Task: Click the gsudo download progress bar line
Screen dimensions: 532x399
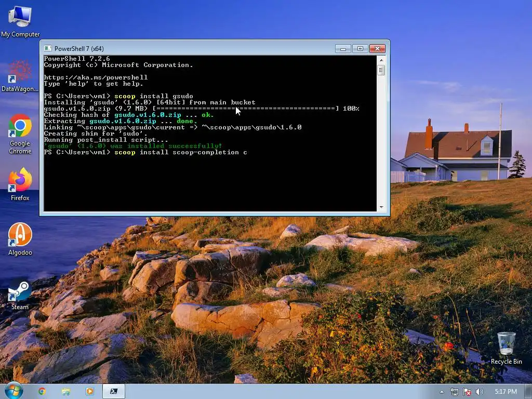Action: point(202,109)
